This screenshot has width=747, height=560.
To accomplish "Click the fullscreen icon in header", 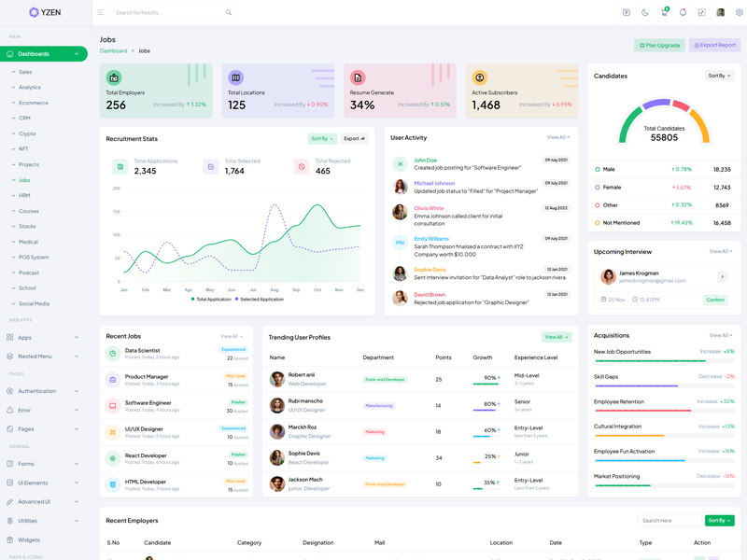I will (701, 12).
